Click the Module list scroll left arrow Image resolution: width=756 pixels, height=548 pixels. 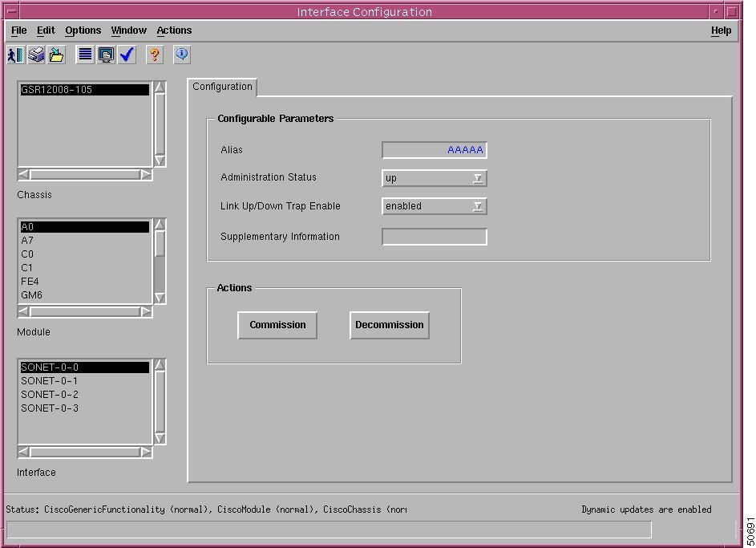click(23, 311)
